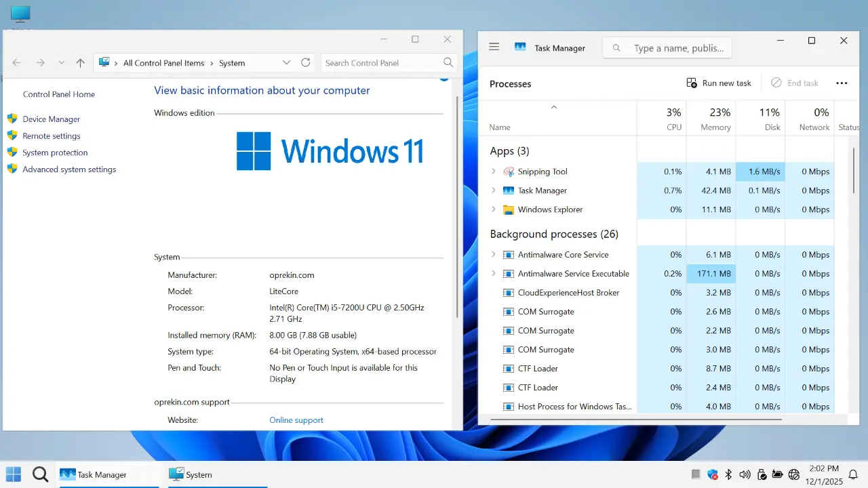Click the battery tray icon
The image size is (868, 488).
coord(777,474)
